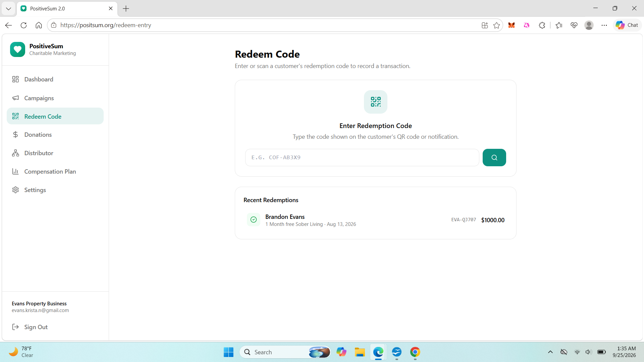
Task: Open a new browser tab
Action: click(x=126, y=8)
